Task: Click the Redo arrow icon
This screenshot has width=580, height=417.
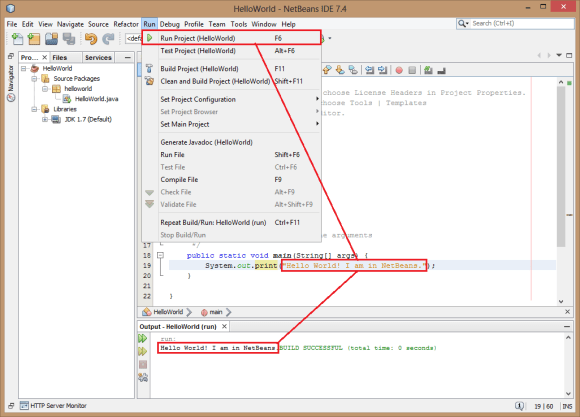Action: tap(108, 38)
